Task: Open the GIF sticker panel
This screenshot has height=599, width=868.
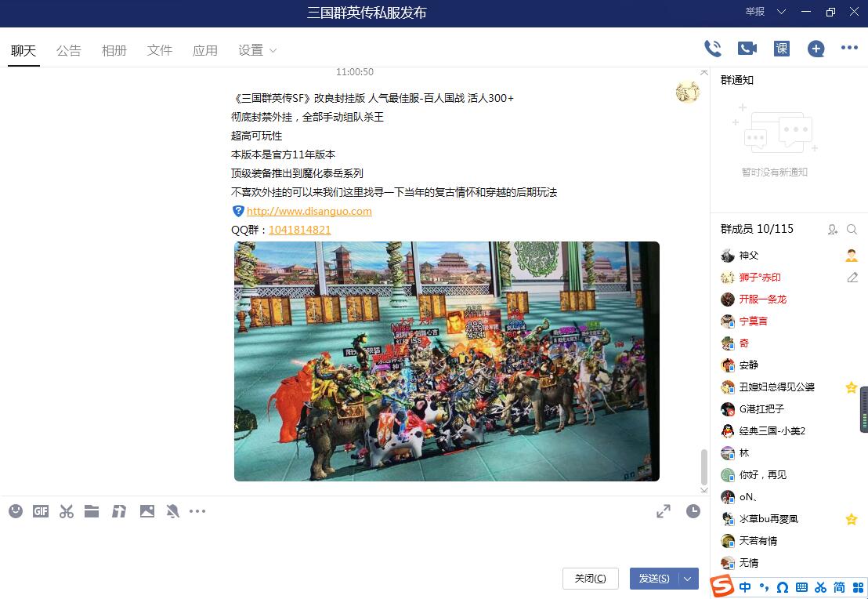Action: pyautogui.click(x=41, y=511)
